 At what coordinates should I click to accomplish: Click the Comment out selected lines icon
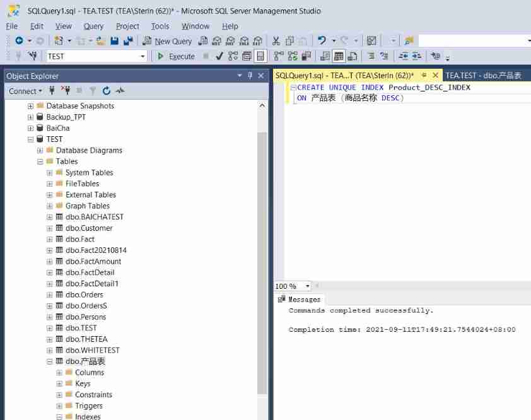coord(371,56)
